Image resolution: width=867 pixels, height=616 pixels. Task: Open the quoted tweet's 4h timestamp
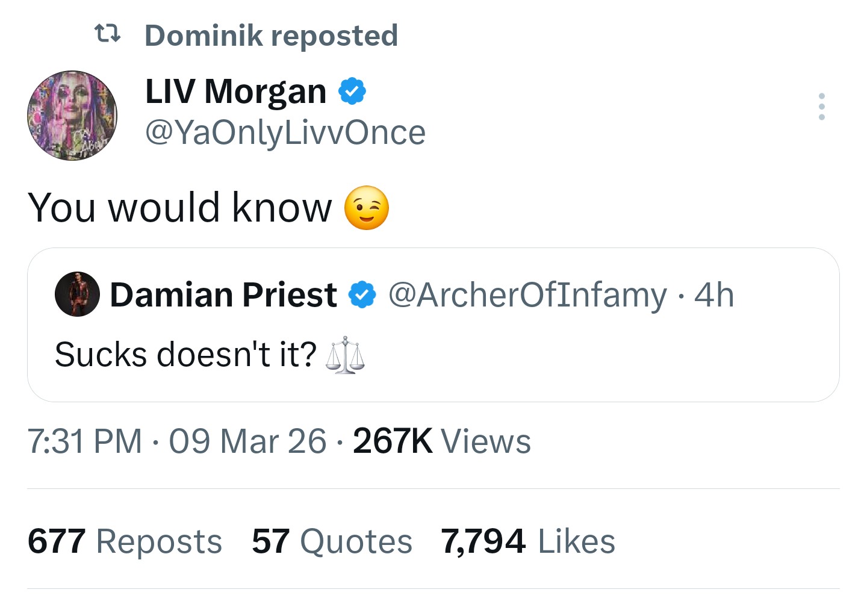714,295
